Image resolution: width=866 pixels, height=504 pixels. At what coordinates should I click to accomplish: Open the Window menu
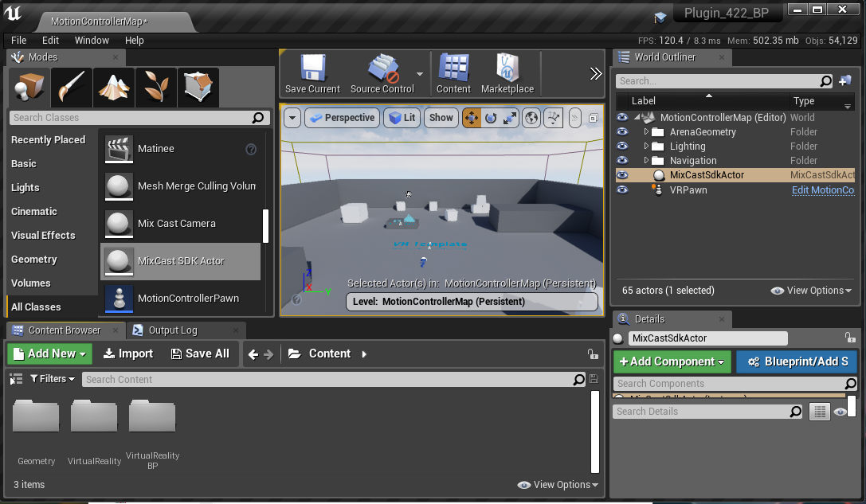point(92,41)
